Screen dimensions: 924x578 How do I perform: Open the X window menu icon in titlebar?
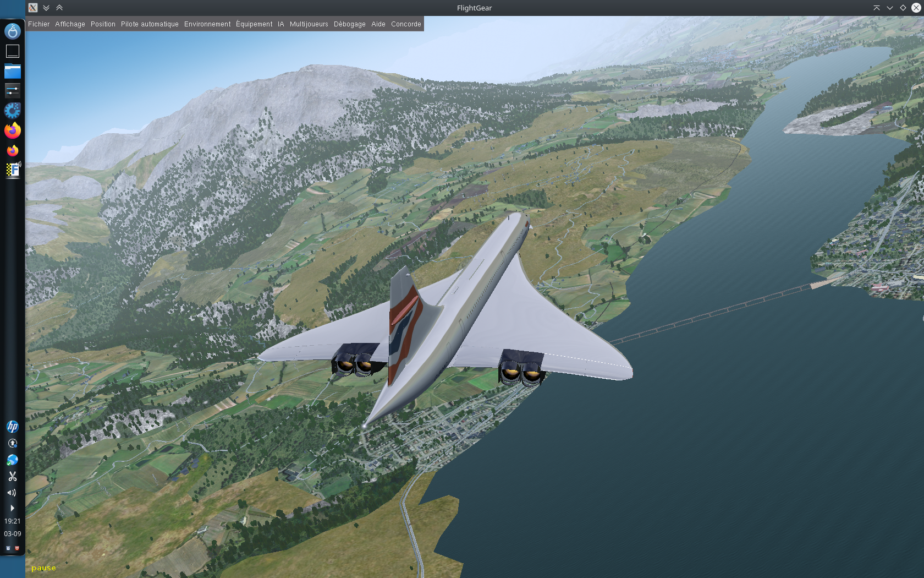(x=33, y=8)
